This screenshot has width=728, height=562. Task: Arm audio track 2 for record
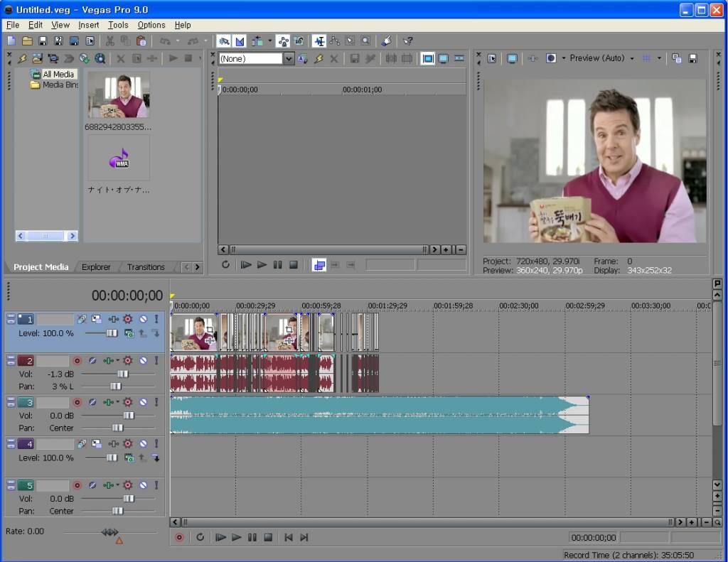(77, 361)
